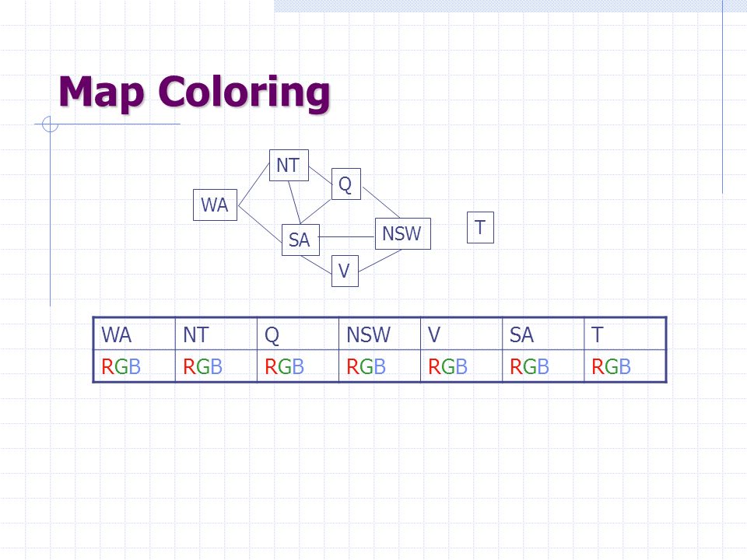Select RGB domain under SA column
The image size is (747, 560).
tap(529, 366)
